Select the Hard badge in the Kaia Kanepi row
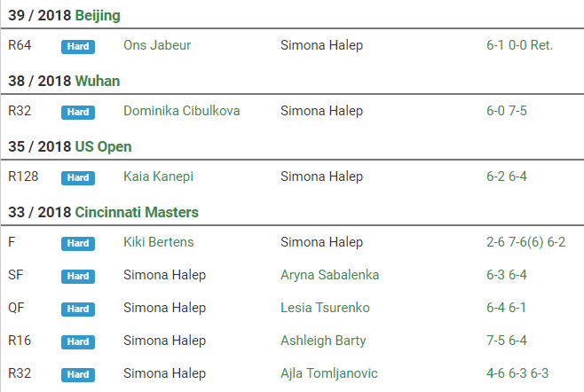Screen dimensions: 584x392 click(78, 177)
